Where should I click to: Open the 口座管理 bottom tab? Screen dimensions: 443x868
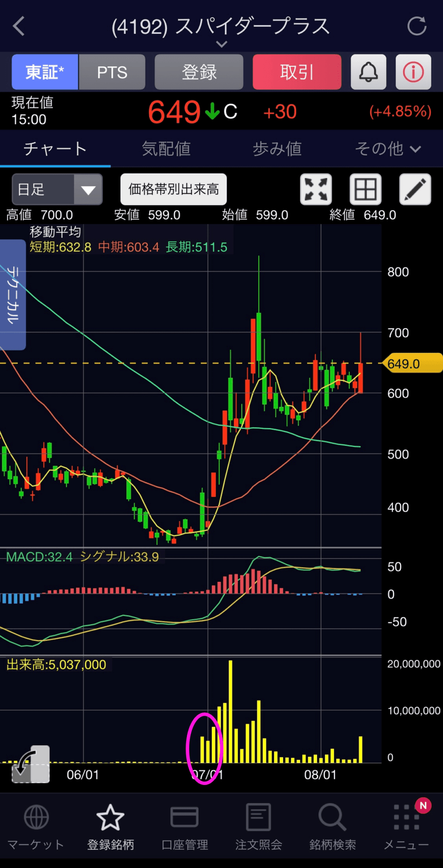pos(185,827)
